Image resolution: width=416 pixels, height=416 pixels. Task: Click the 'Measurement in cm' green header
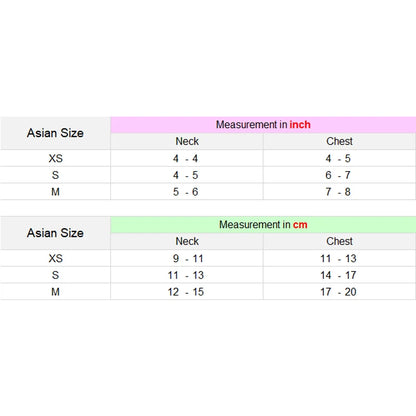(263, 225)
